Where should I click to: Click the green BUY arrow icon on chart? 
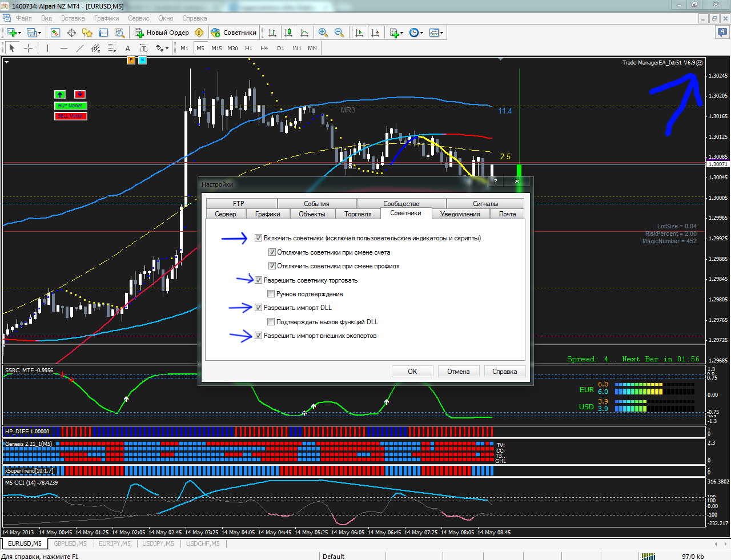pyautogui.click(x=60, y=94)
